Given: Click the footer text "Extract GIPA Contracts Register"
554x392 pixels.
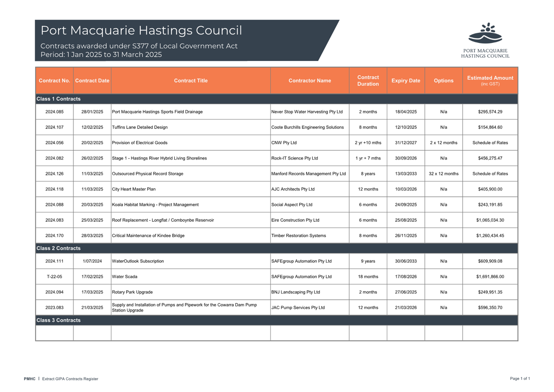Looking at the screenshot, I should pyautogui.click(x=70, y=379).
